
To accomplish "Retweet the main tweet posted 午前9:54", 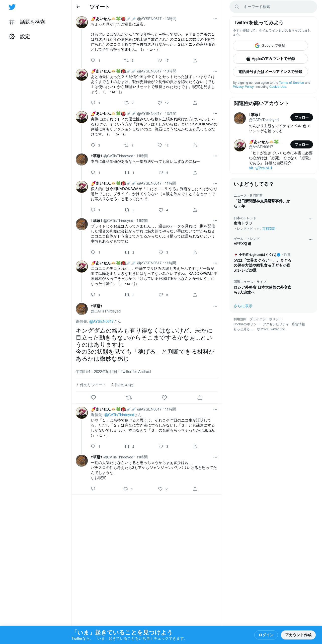I will [129, 397].
